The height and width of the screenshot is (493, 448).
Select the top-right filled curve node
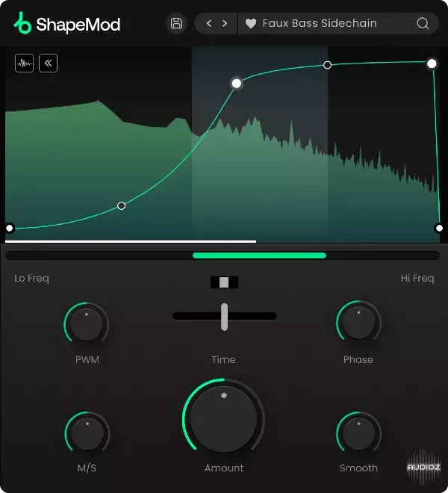coord(432,63)
